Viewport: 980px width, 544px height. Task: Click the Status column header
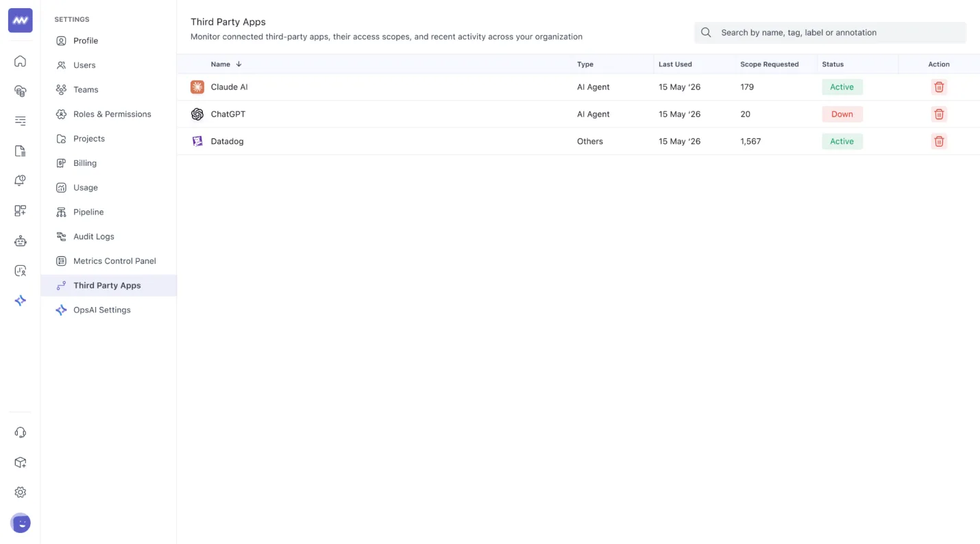(833, 64)
